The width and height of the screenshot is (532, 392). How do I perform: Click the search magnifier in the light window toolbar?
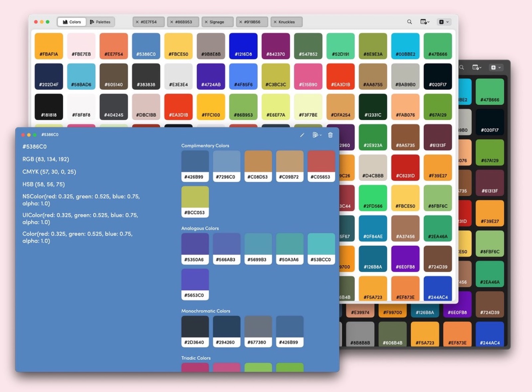409,22
